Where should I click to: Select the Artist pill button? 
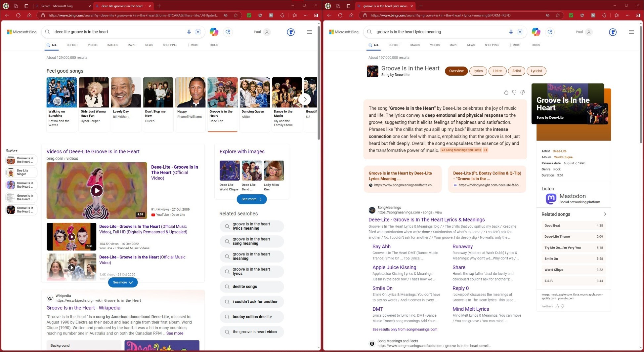tap(516, 71)
